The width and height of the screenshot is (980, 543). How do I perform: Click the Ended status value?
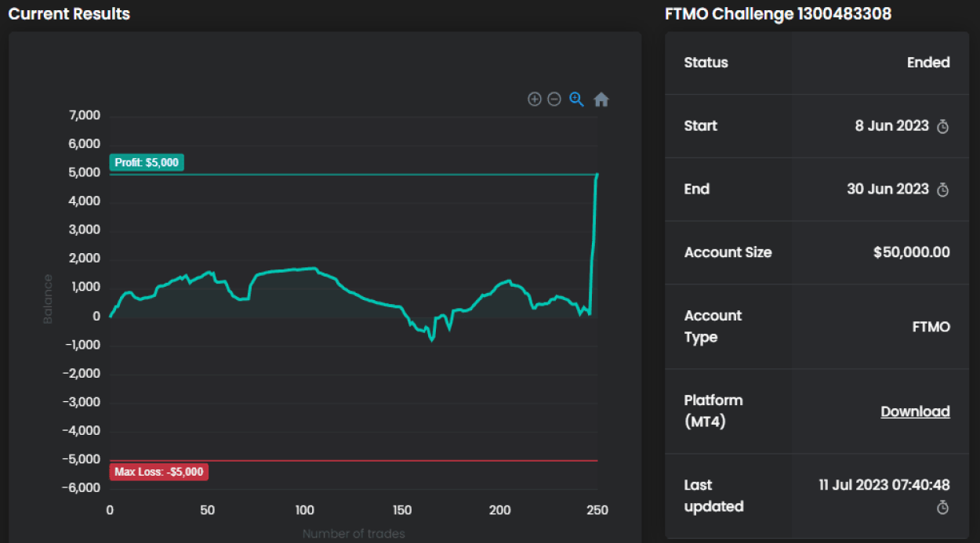[x=928, y=63]
